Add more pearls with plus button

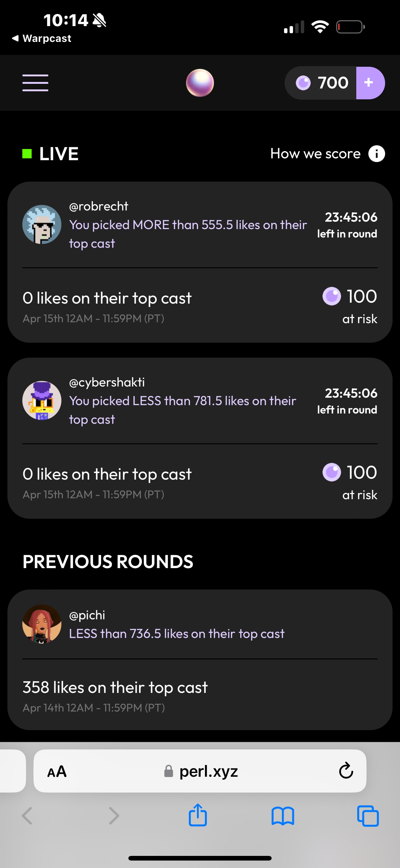point(370,83)
